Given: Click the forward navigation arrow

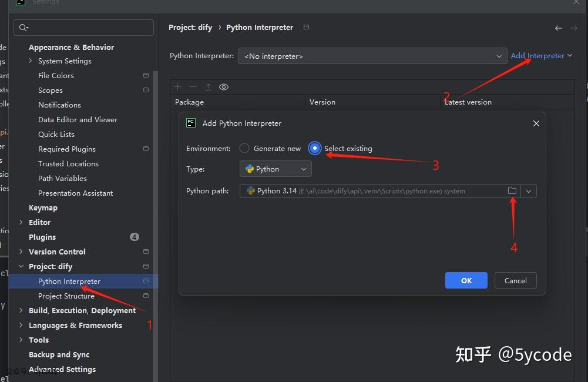Looking at the screenshot, I should point(573,28).
